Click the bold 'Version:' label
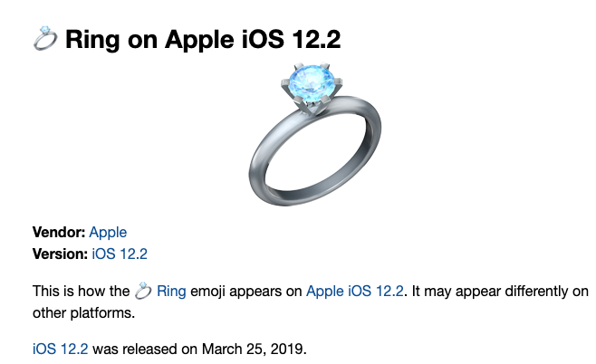 point(61,254)
